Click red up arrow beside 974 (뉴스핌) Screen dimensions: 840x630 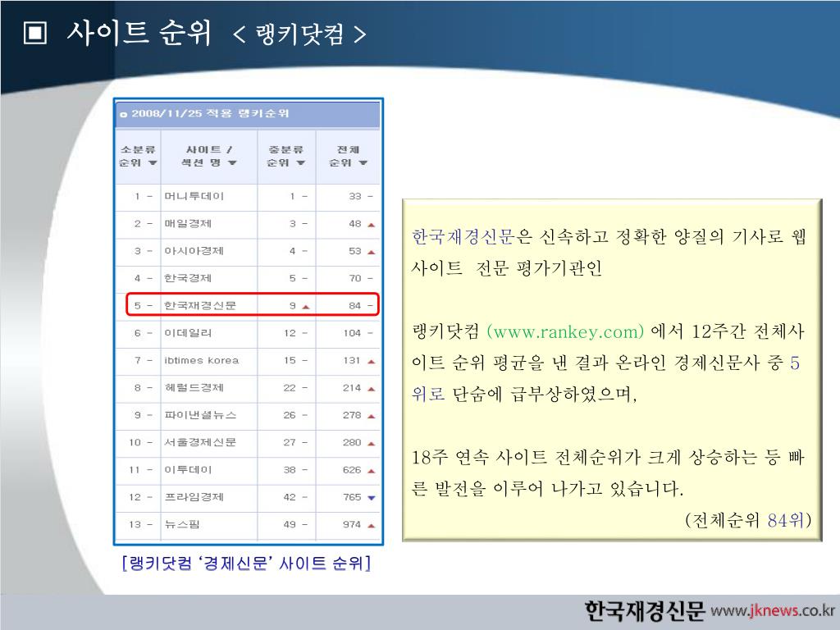click(372, 526)
